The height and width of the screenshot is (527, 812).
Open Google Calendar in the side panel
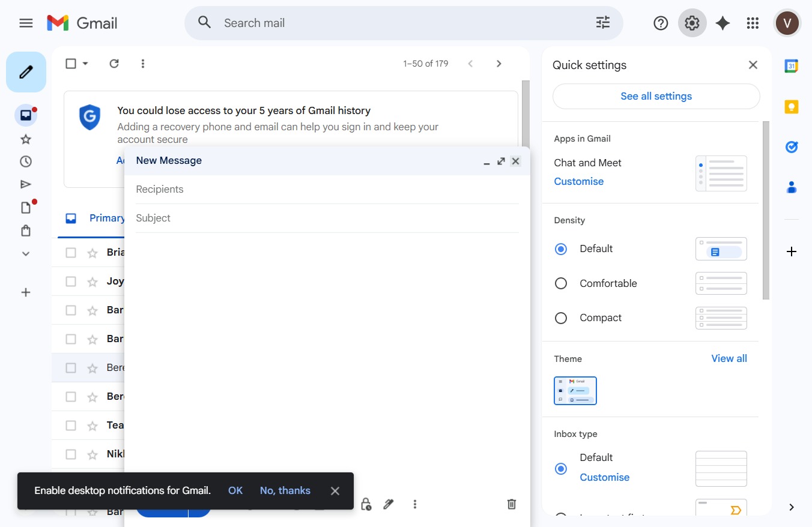(792, 66)
